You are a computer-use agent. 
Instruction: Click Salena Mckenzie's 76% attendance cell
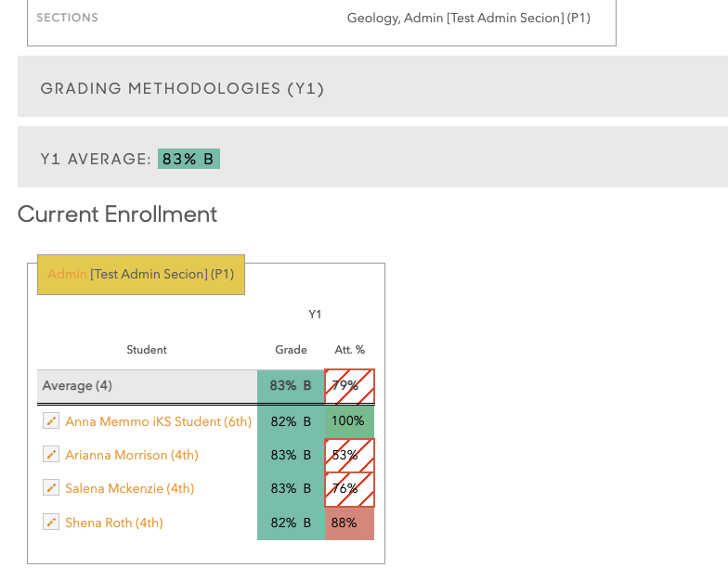349,488
